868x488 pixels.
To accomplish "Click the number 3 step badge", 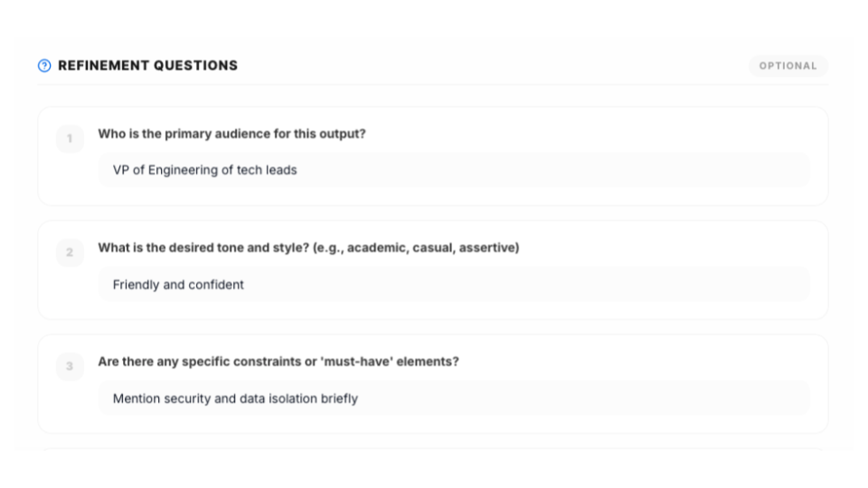I will coord(70,366).
